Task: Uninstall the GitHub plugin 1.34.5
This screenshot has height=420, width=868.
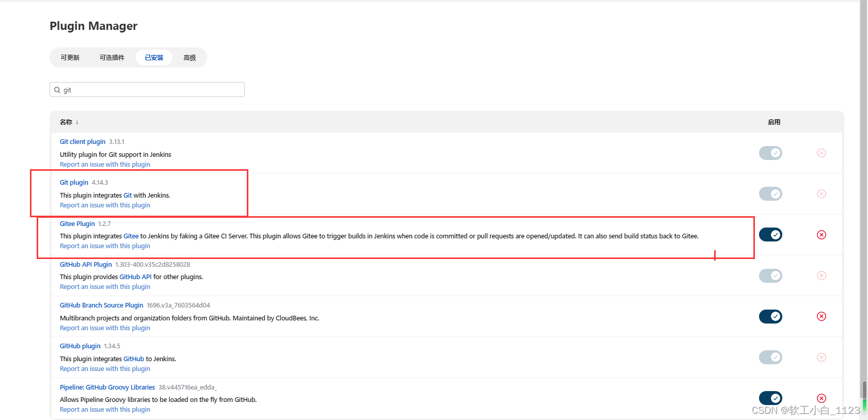Action: pyautogui.click(x=821, y=357)
